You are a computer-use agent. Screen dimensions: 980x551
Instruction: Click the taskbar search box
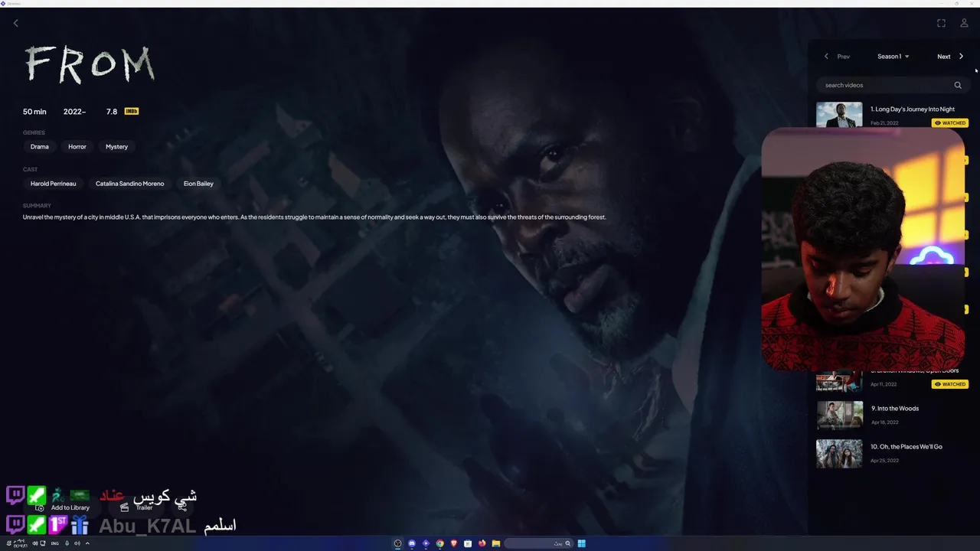coord(539,543)
